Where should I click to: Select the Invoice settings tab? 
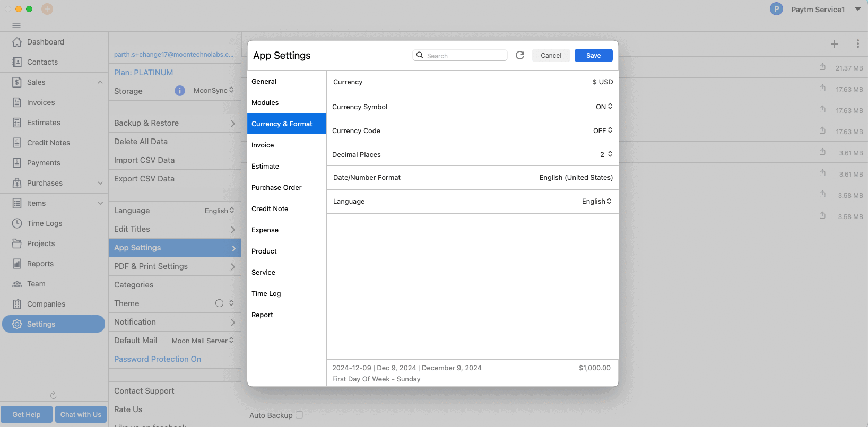(x=287, y=145)
